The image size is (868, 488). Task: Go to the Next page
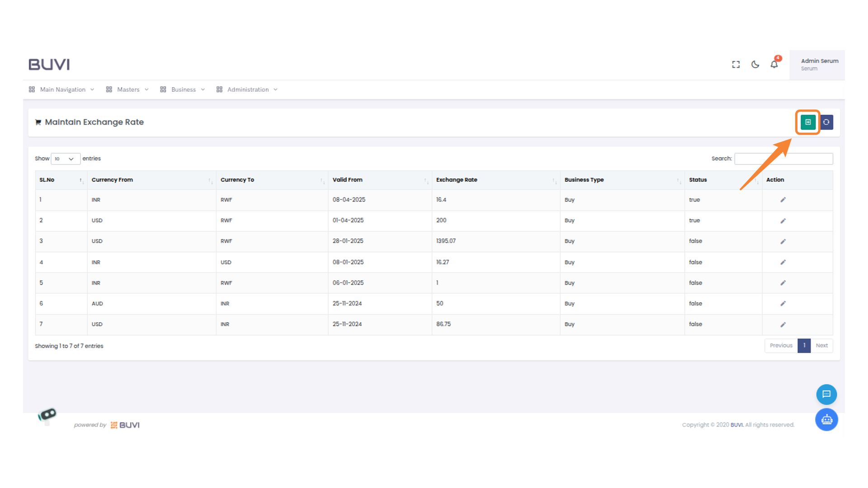821,346
